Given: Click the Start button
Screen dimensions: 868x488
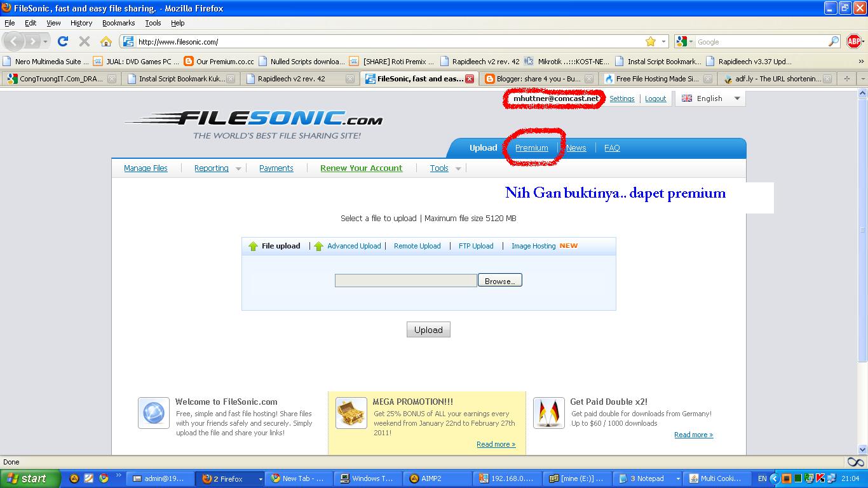Looking at the screenshot, I should coord(31,478).
